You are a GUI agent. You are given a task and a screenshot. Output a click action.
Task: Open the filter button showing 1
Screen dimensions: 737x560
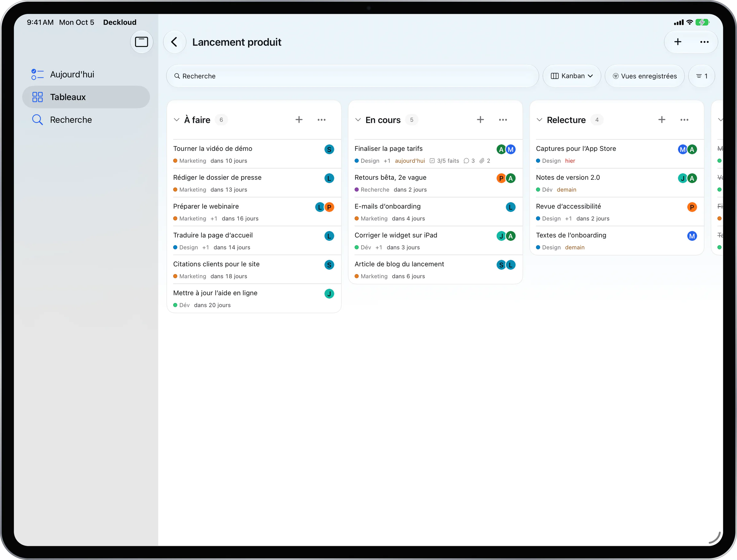(702, 76)
